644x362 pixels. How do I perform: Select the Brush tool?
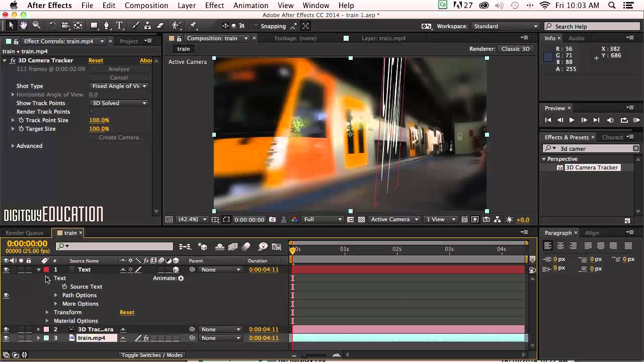pos(136,26)
